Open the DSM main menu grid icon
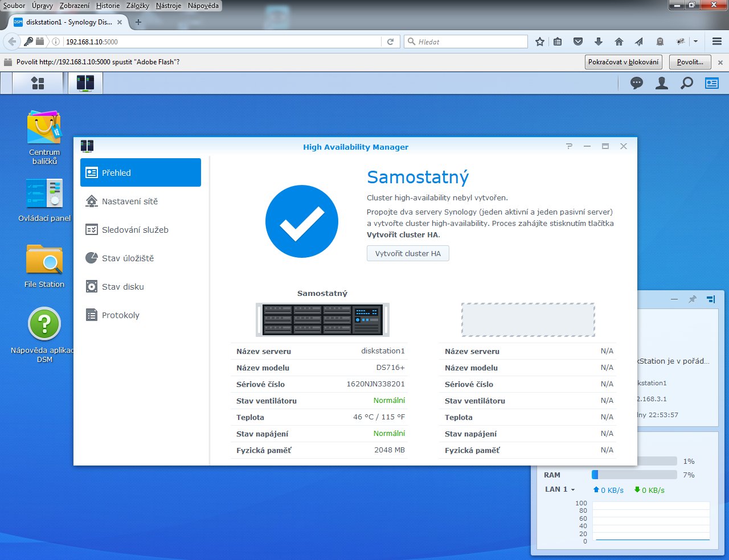729x560 pixels. [38, 83]
